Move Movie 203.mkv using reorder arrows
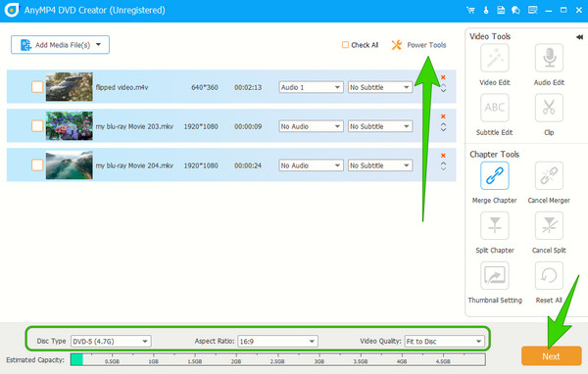 (443, 127)
